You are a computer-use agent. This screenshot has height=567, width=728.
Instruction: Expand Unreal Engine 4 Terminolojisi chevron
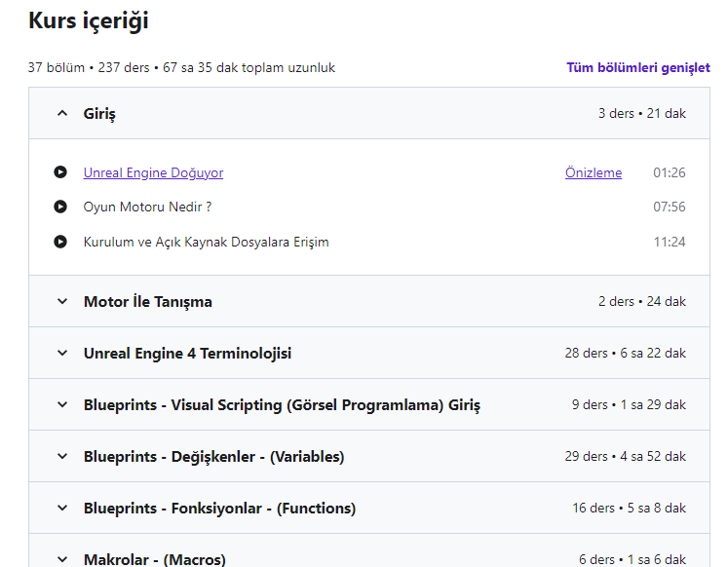[x=62, y=354]
